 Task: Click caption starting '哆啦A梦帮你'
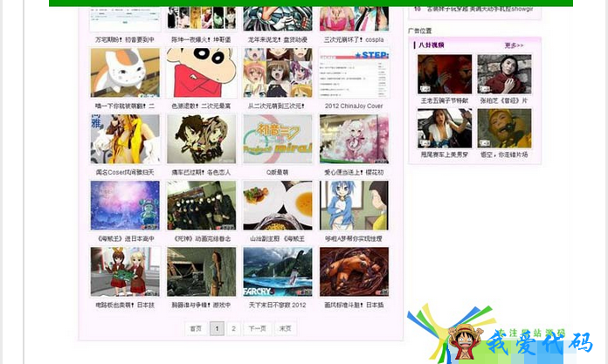click(x=354, y=239)
